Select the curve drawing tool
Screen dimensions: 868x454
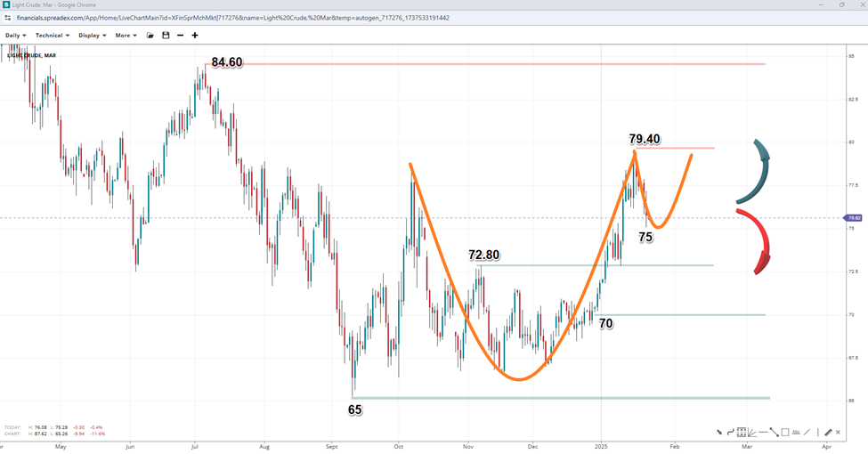pyautogui.click(x=730, y=432)
